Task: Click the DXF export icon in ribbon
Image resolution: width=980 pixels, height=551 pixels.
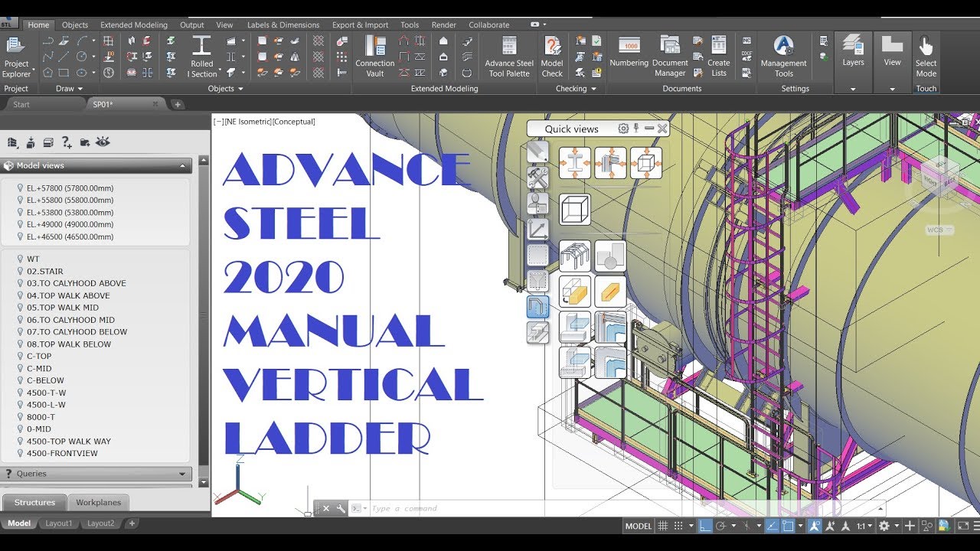Action: tap(746, 55)
